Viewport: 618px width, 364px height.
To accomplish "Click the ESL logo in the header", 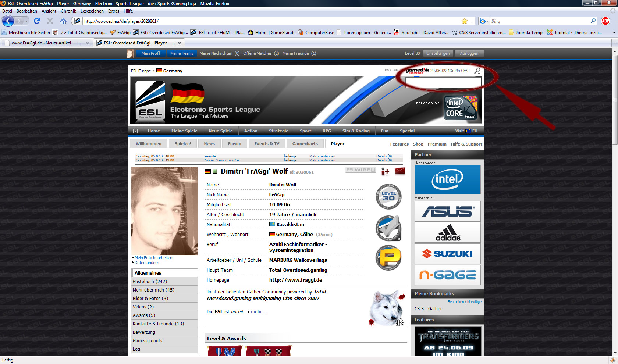I will click(150, 101).
